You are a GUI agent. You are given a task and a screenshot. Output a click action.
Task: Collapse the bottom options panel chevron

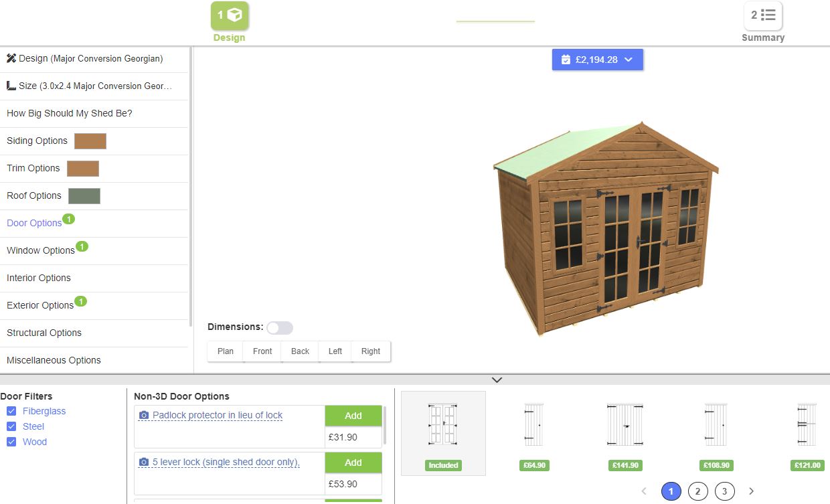pyautogui.click(x=497, y=380)
